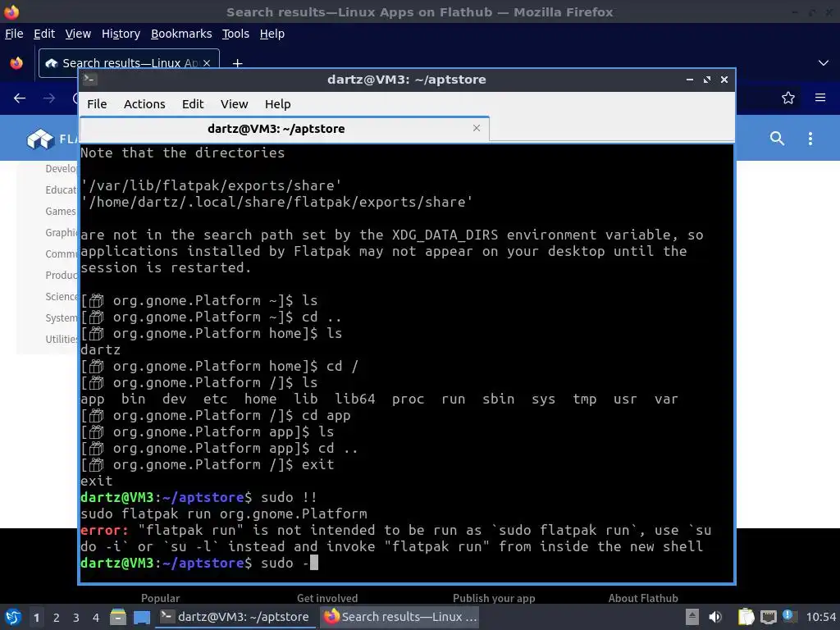Open the file manager from the panel
This screenshot has height=630, width=840.
118,617
